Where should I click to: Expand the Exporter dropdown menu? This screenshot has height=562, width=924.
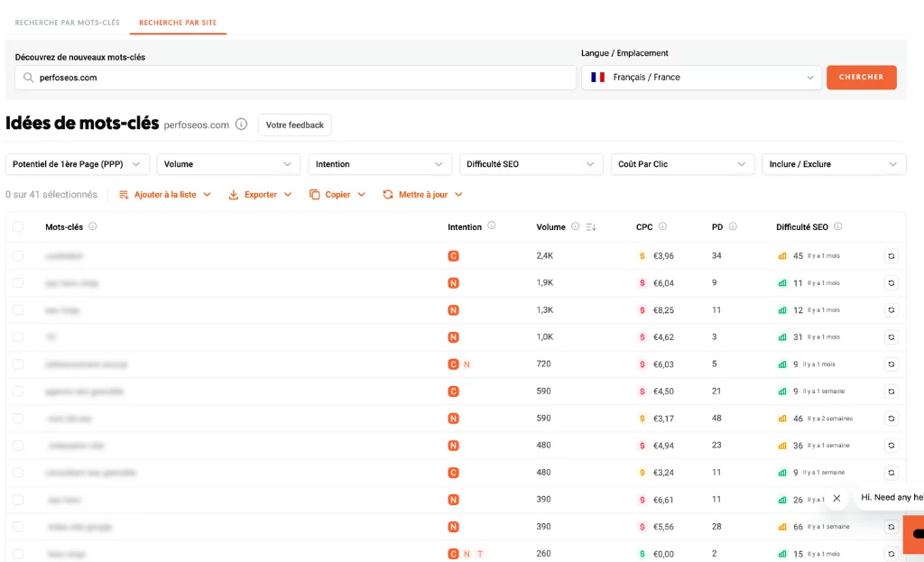point(260,194)
